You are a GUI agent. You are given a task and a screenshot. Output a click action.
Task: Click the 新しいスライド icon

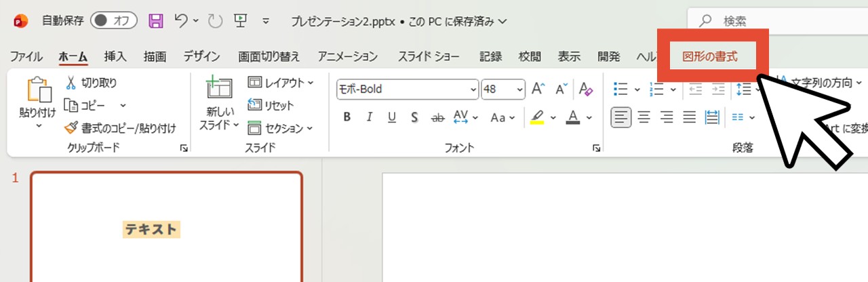219,88
